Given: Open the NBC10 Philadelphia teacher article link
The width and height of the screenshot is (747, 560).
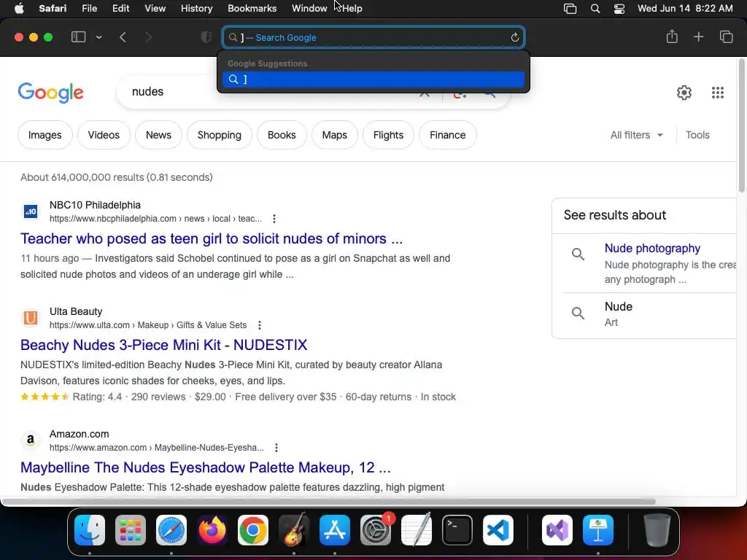Looking at the screenshot, I should coord(212,238).
